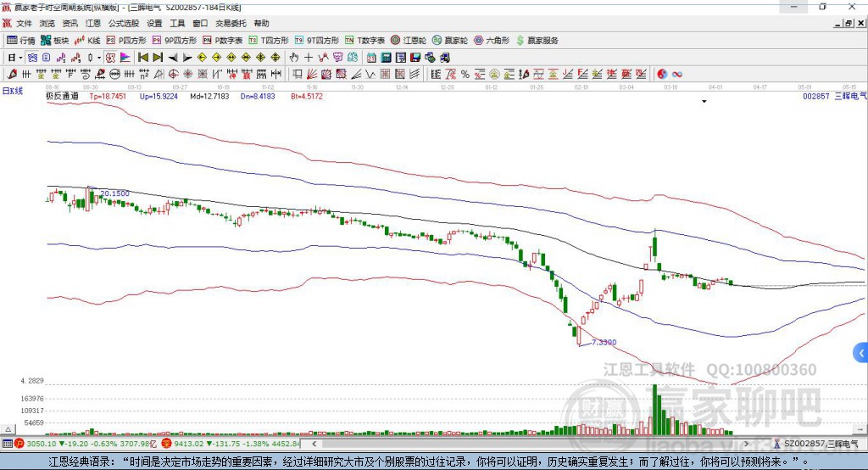Jump to first bar icon
The width and height of the screenshot is (868, 470).
point(142,58)
